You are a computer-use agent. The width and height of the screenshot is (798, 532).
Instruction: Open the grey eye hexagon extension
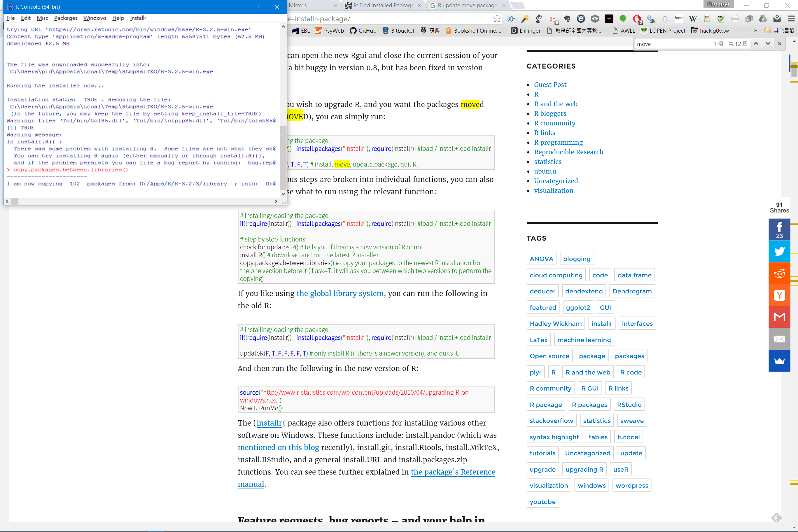pyautogui.click(x=595, y=19)
